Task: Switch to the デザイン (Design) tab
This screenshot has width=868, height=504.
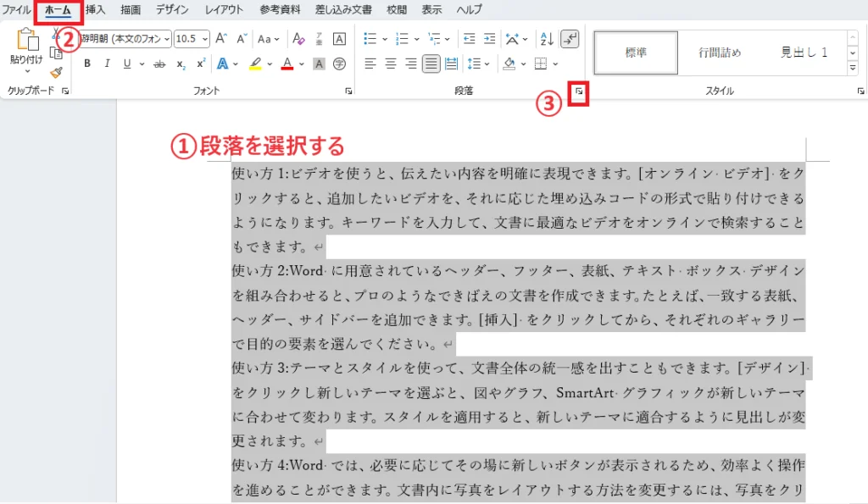Action: (x=171, y=10)
